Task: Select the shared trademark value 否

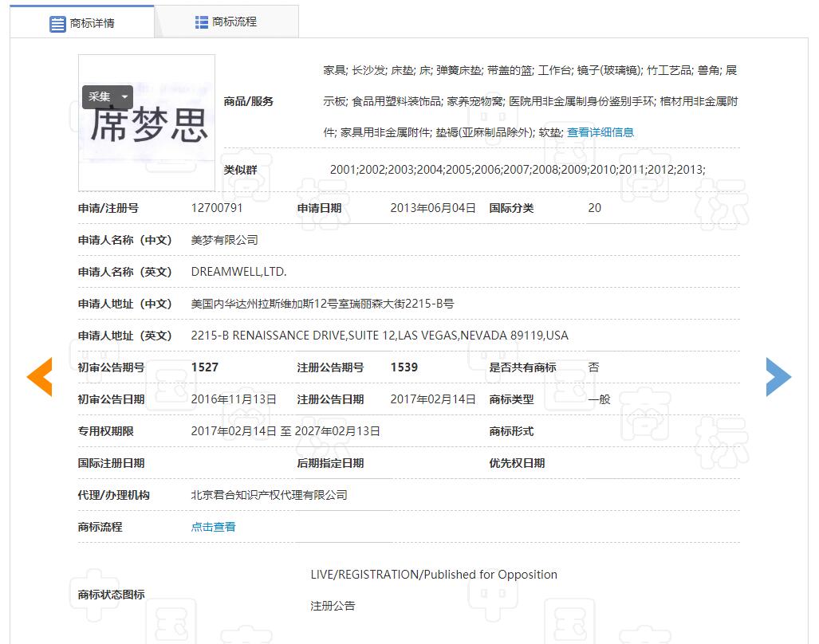Action: pyautogui.click(x=594, y=367)
